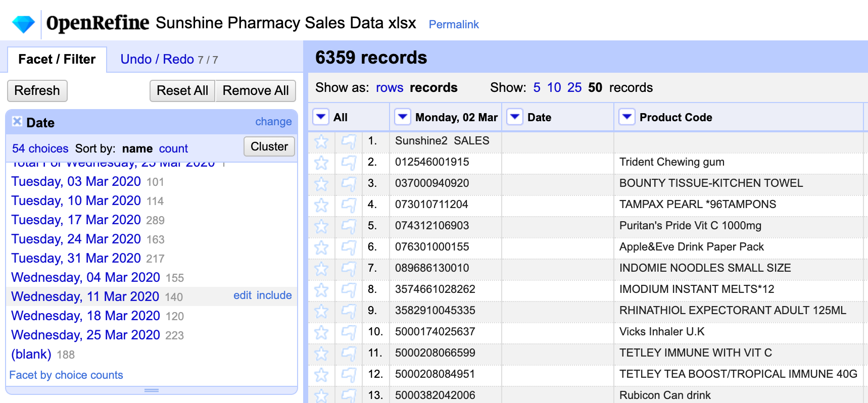The width and height of the screenshot is (868, 403).
Task: Flag row 1 Sunshine2 SALES record
Action: tap(349, 141)
